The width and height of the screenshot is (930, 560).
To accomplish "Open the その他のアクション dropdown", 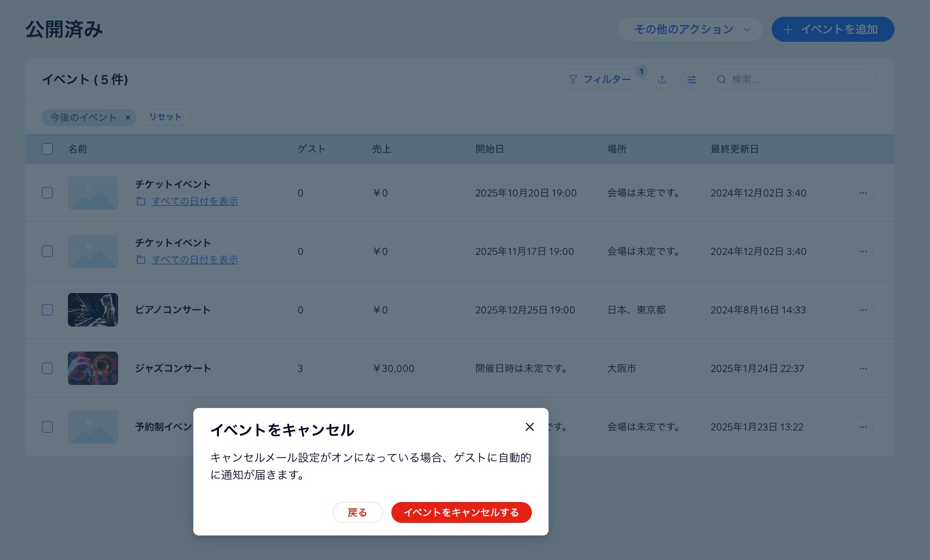I will click(690, 29).
